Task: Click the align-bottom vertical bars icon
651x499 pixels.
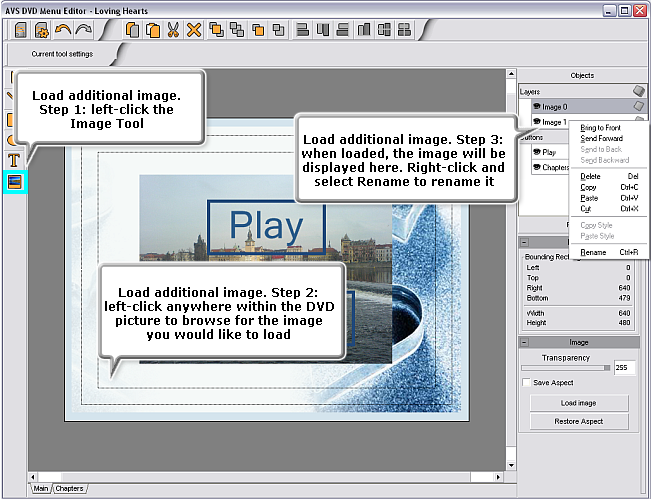Action: click(364, 30)
